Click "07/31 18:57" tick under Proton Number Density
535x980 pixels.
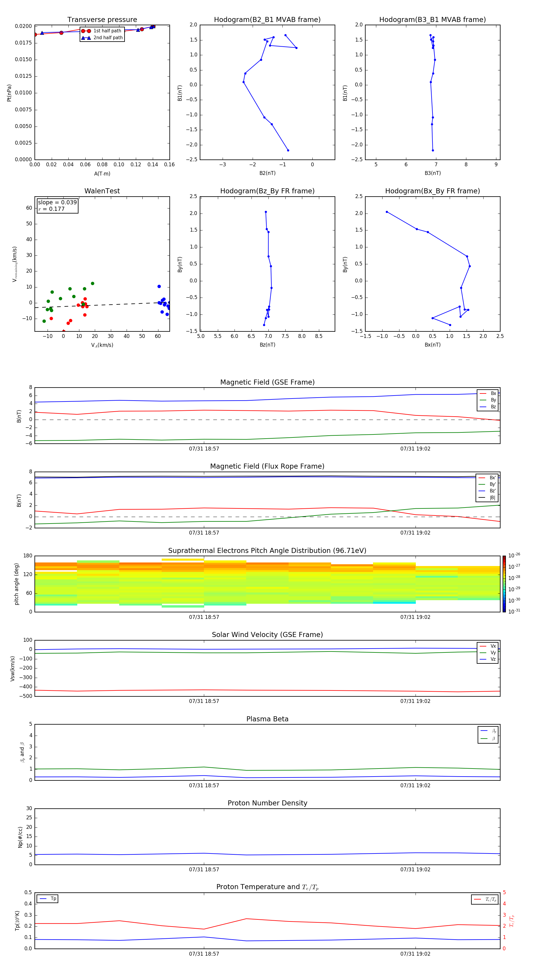click(204, 869)
